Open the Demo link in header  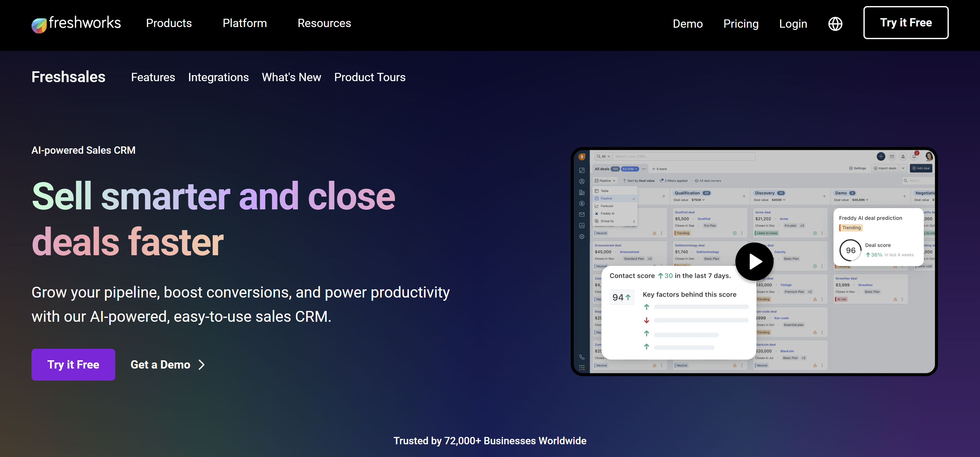tap(687, 24)
